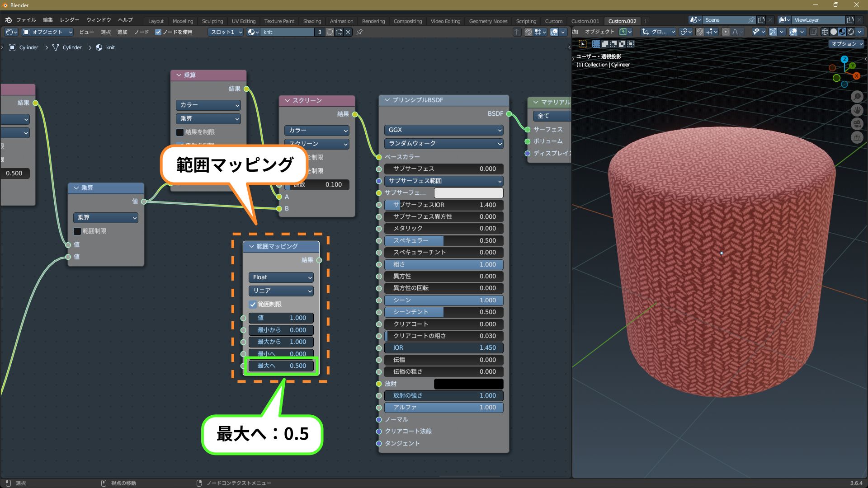This screenshot has height=488, width=868.
Task: Click the 粗さ roughness slider
Action: 443,265
